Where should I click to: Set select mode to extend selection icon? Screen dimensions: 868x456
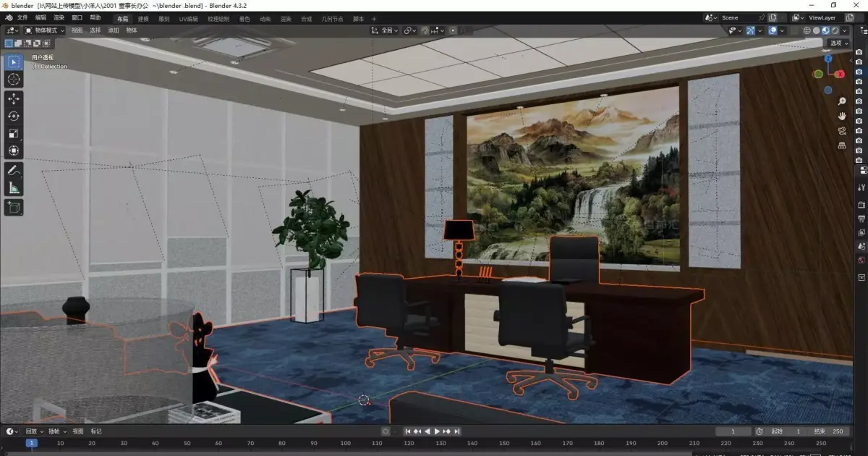point(18,43)
